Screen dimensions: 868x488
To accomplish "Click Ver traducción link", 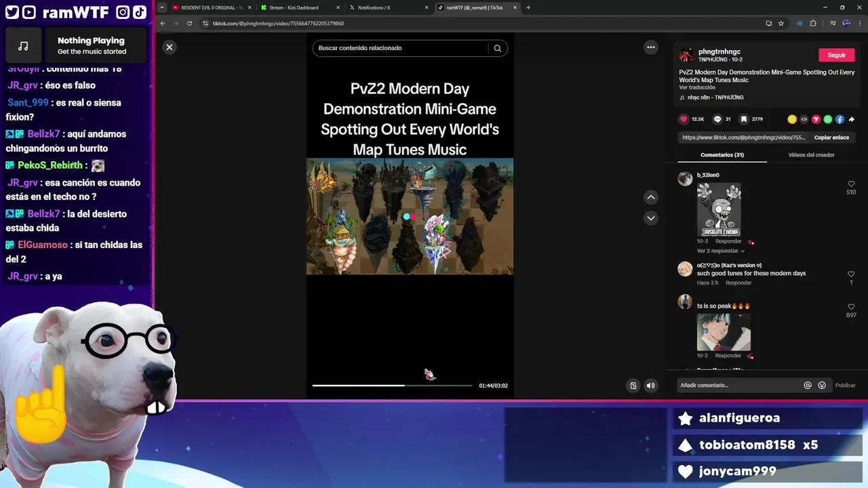I will coord(697,87).
